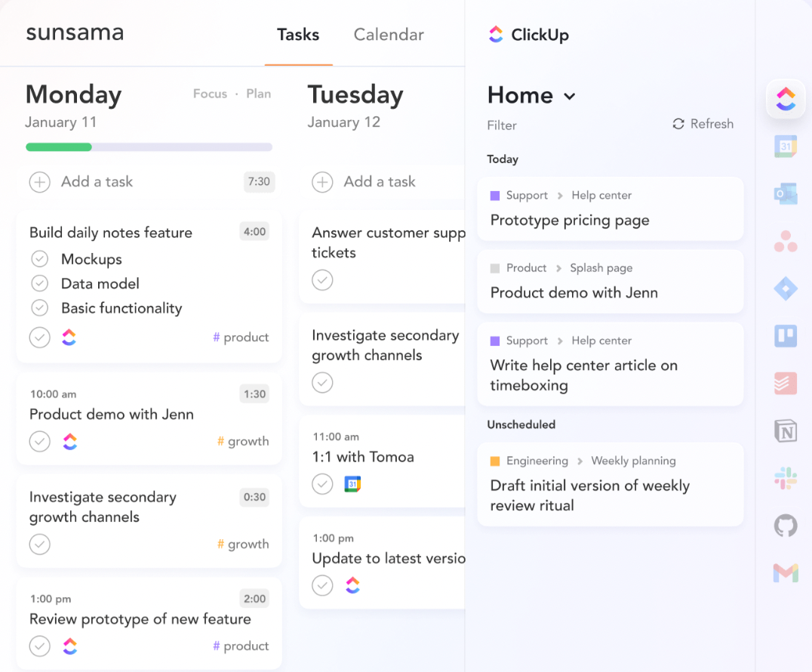Switch to the Calendar tab
The image size is (812, 672).
click(389, 35)
